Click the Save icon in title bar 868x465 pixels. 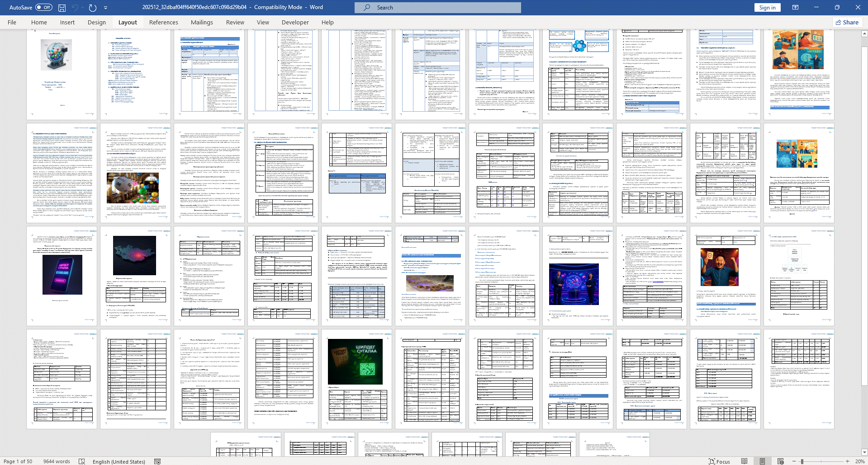click(x=62, y=8)
